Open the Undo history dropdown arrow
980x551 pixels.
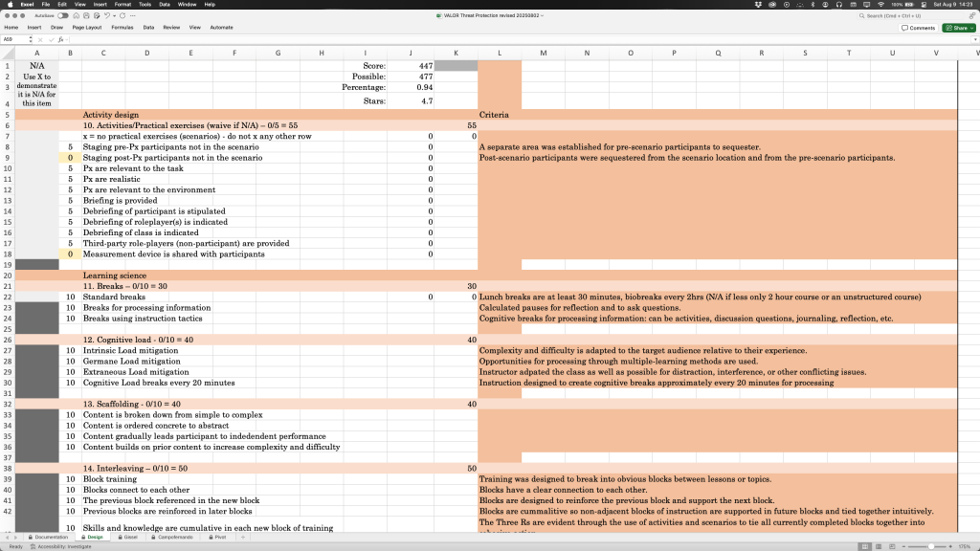114,15
